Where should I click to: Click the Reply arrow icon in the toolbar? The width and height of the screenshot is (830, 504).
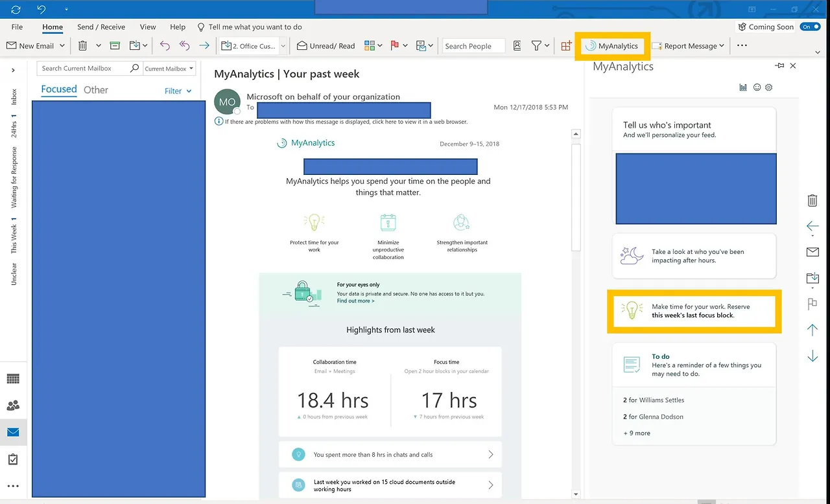click(x=165, y=46)
